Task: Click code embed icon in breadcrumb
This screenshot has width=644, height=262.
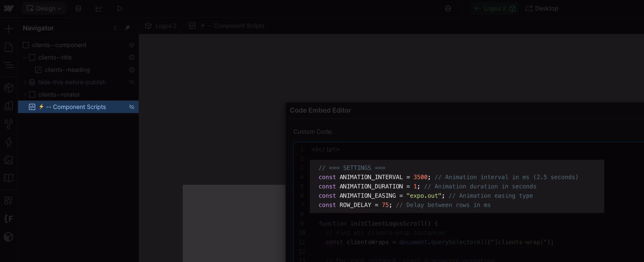Action: [192, 26]
